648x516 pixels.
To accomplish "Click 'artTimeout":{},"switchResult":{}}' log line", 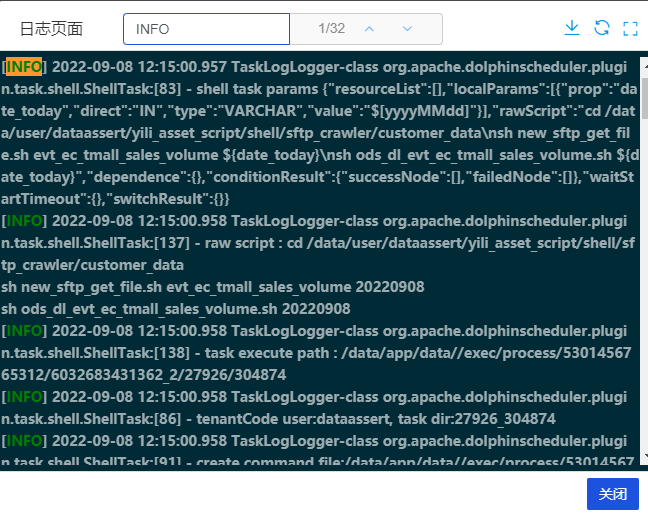I will [115, 199].
